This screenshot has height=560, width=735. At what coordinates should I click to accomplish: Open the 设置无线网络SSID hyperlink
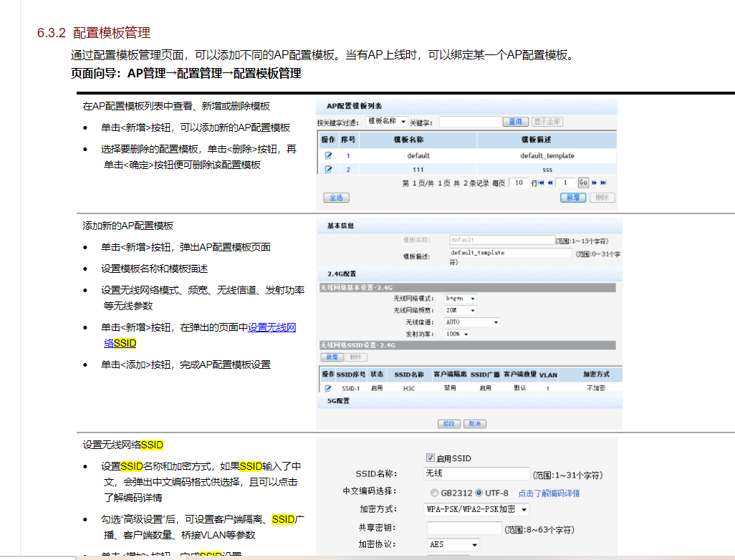[x=272, y=327]
